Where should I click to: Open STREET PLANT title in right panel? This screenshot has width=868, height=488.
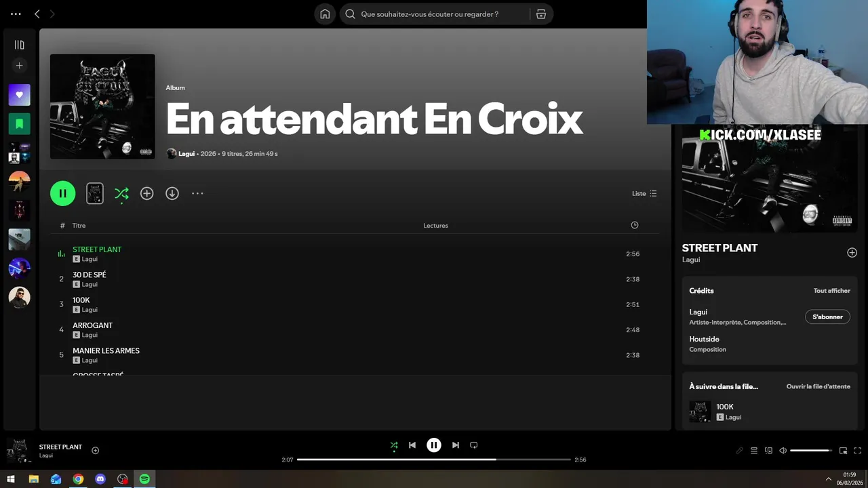click(719, 248)
